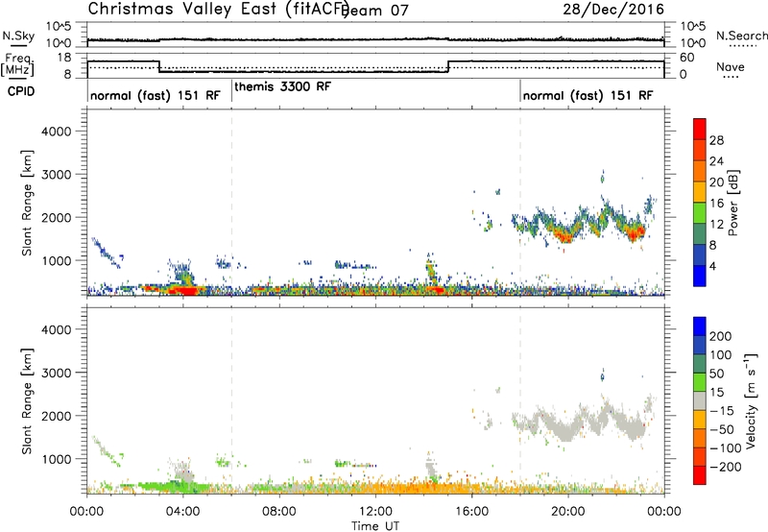Pick the red bottom of the velocity colorbar
Image resolution: width=768 pixels, height=532 pixels.
700,475
